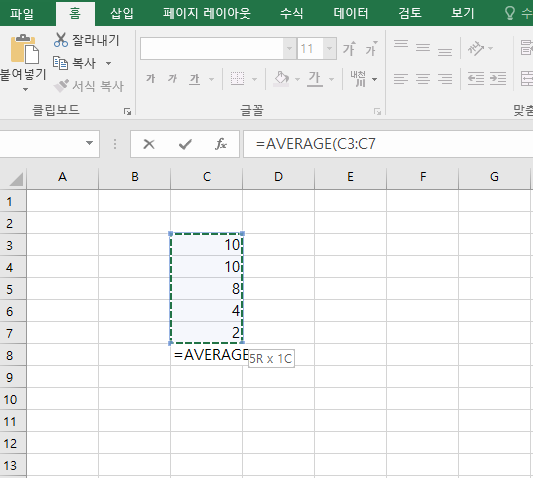Click cell C5 containing 8
Viewport: 533px width, 478px height.
(207, 289)
